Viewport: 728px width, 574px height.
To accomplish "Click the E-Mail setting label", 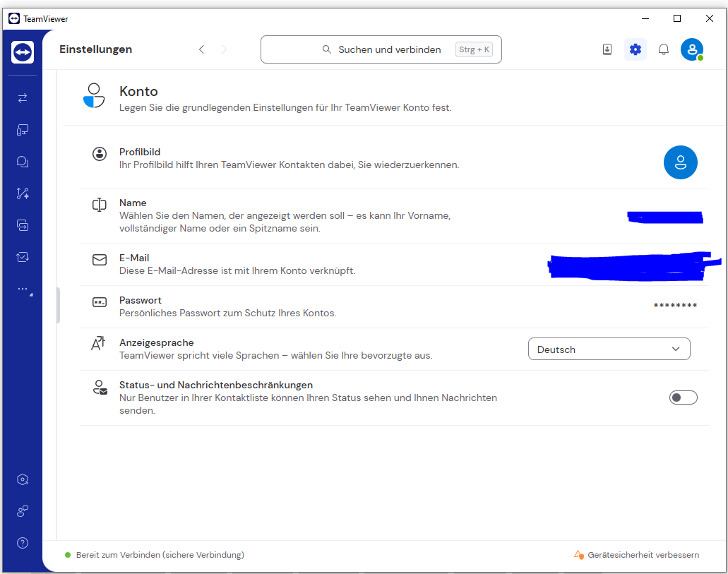I will click(134, 258).
